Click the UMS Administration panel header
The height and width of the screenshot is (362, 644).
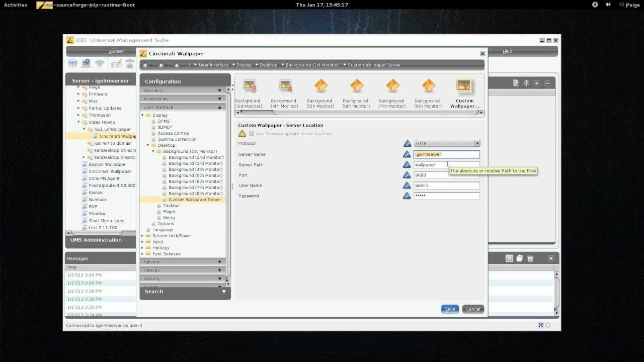pos(101,240)
